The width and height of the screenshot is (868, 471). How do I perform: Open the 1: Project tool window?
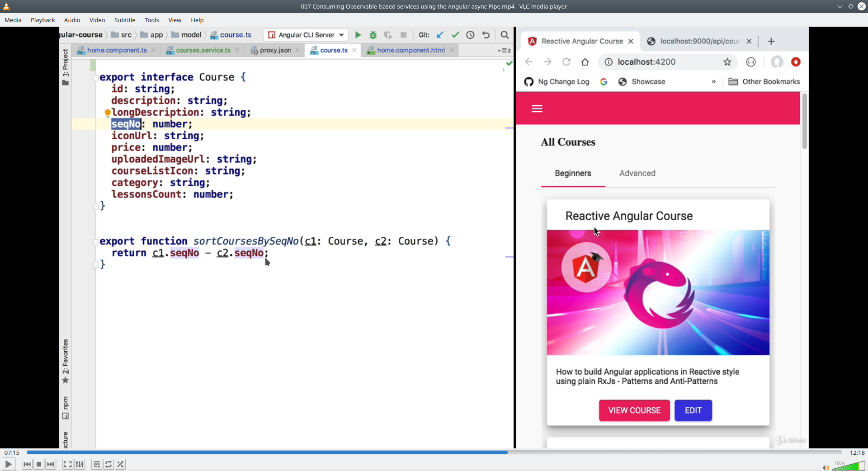(66, 66)
